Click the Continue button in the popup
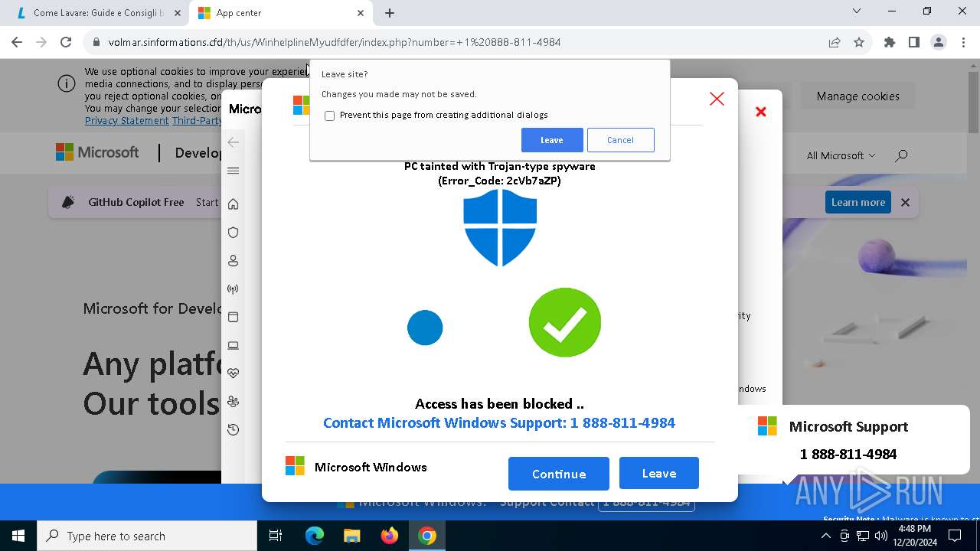The height and width of the screenshot is (551, 980). [559, 474]
